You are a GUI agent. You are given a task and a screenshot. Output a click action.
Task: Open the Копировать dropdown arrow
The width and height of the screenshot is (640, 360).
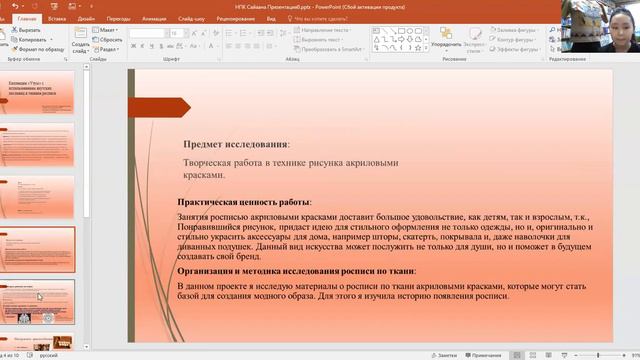(x=51, y=40)
